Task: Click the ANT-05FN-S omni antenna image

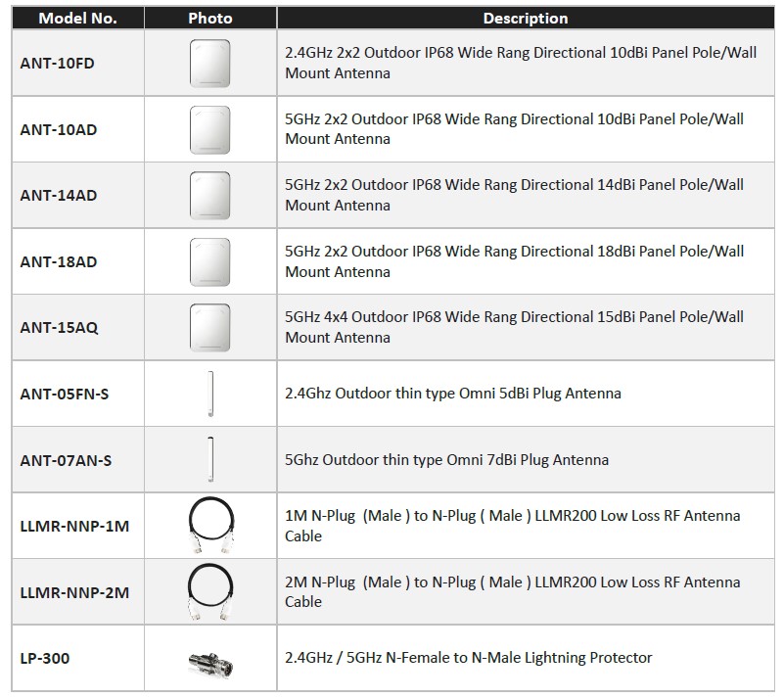Action: click(209, 394)
